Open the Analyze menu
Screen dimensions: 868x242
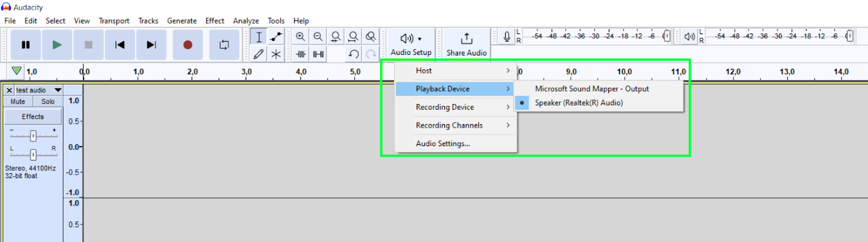pyautogui.click(x=246, y=21)
